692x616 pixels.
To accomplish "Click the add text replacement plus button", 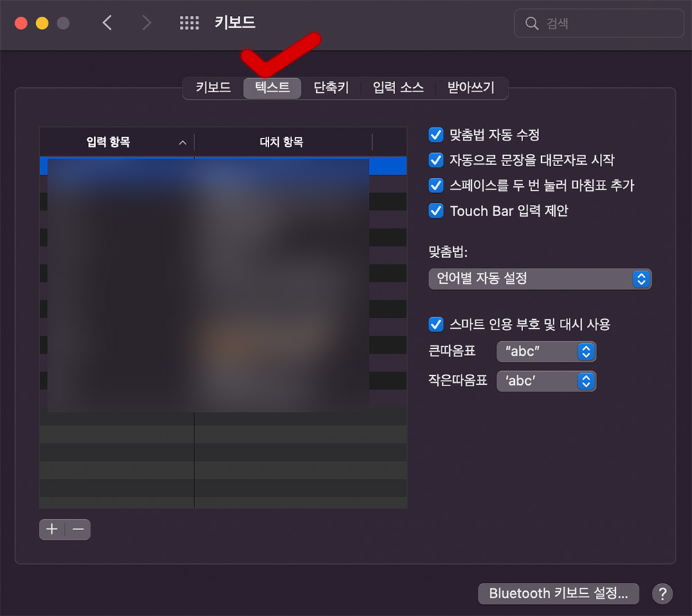I will point(51,529).
